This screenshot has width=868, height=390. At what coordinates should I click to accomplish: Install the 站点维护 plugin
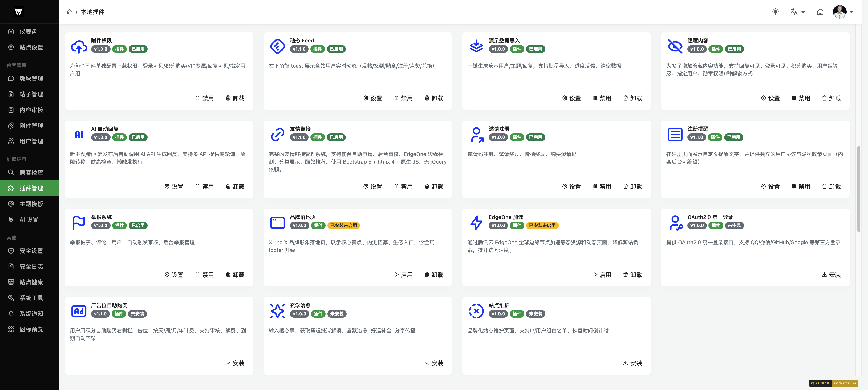pos(633,363)
